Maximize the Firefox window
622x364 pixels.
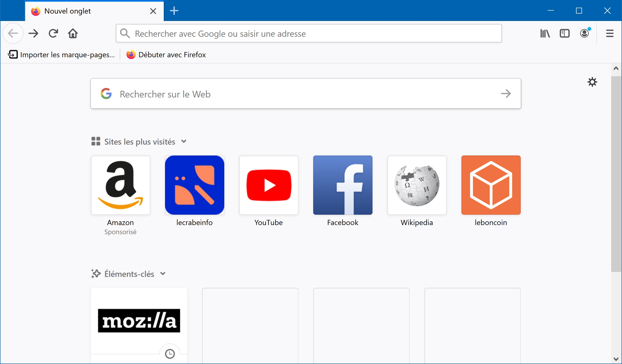pyautogui.click(x=579, y=11)
